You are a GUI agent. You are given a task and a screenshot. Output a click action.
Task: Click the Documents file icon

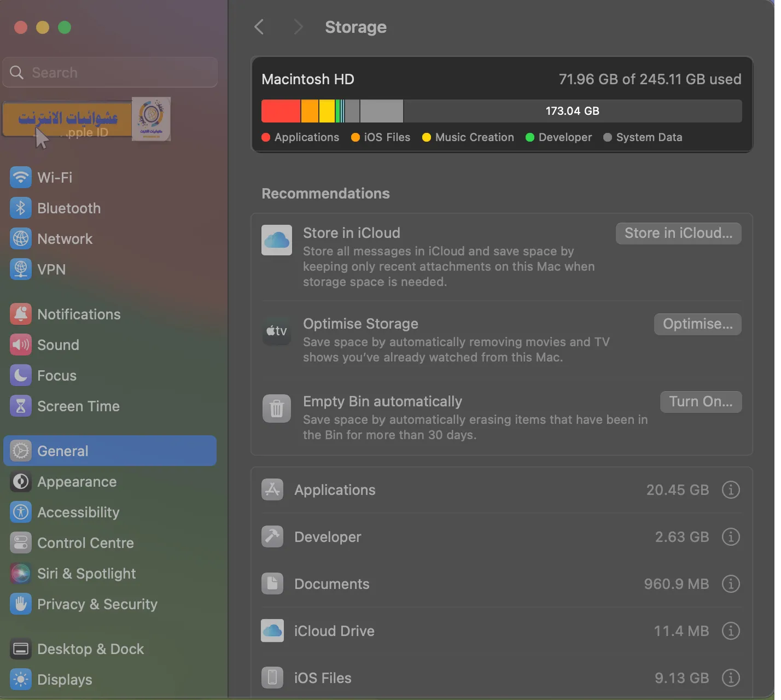pyautogui.click(x=272, y=584)
